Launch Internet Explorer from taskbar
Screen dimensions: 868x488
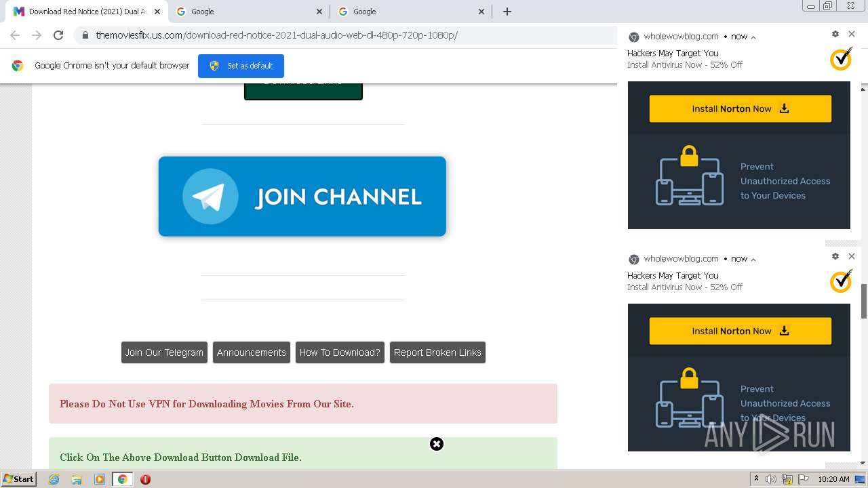coord(54,479)
